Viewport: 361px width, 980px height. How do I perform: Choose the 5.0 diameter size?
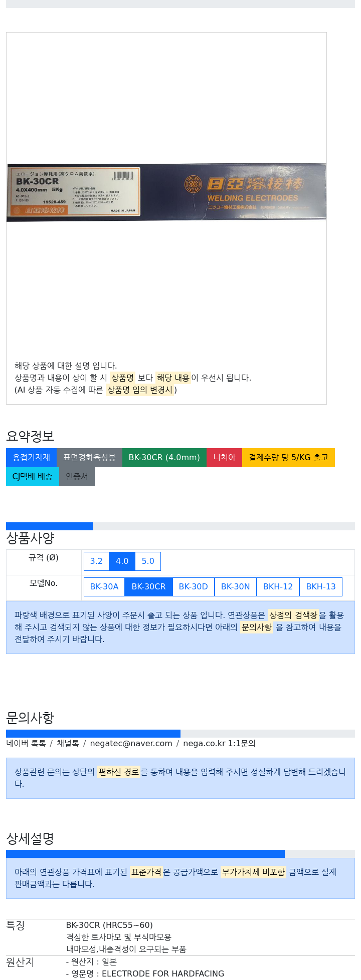click(x=148, y=561)
